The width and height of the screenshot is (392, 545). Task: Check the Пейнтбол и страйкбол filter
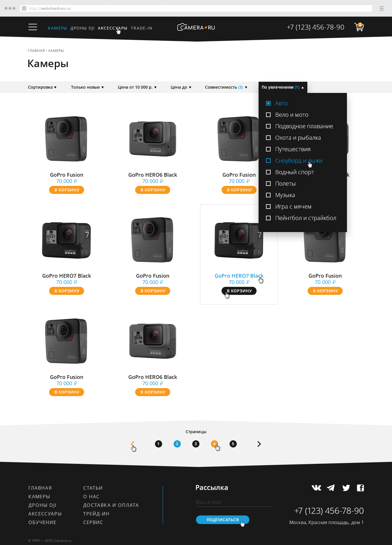[x=268, y=218]
